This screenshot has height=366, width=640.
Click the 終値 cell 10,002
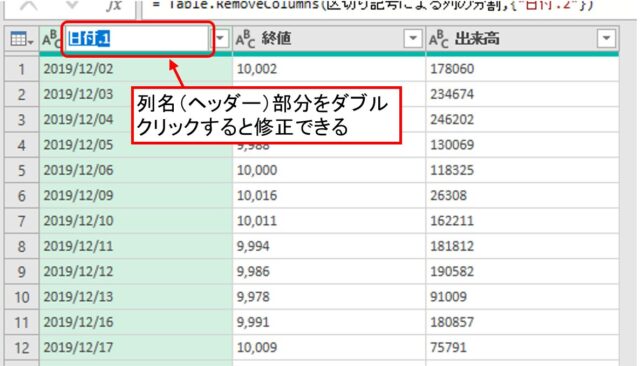[x=329, y=69]
